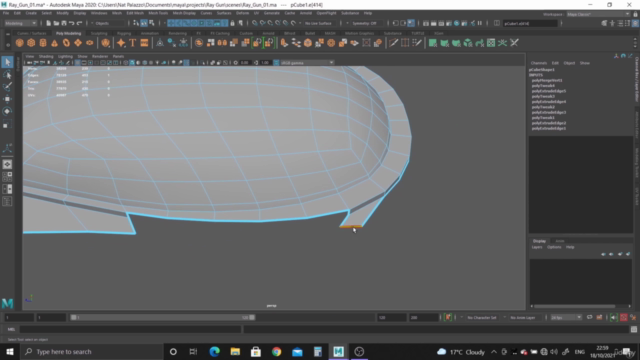
Task: Open the Modeling menu set dropdown
Action: point(20,23)
